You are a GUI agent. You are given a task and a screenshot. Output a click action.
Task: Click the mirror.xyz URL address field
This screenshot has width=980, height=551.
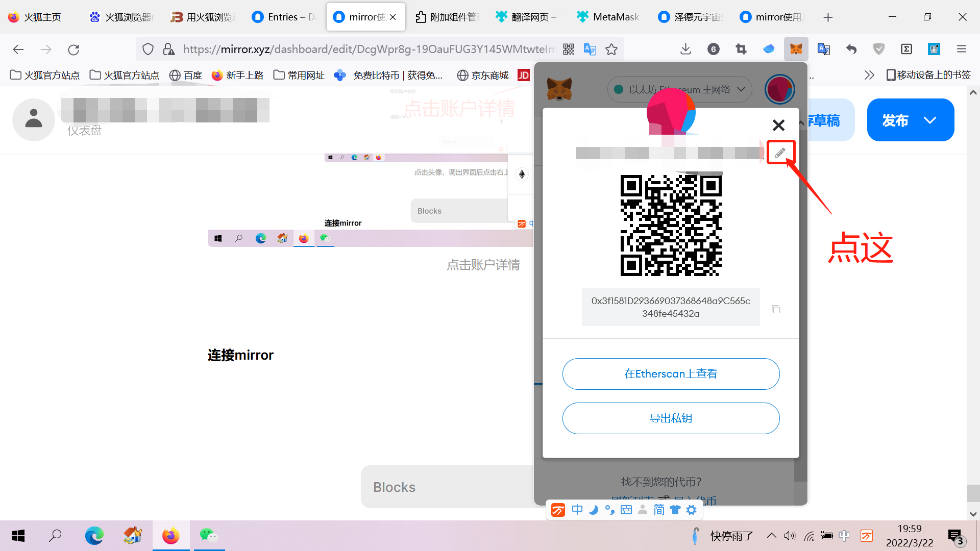[369, 49]
